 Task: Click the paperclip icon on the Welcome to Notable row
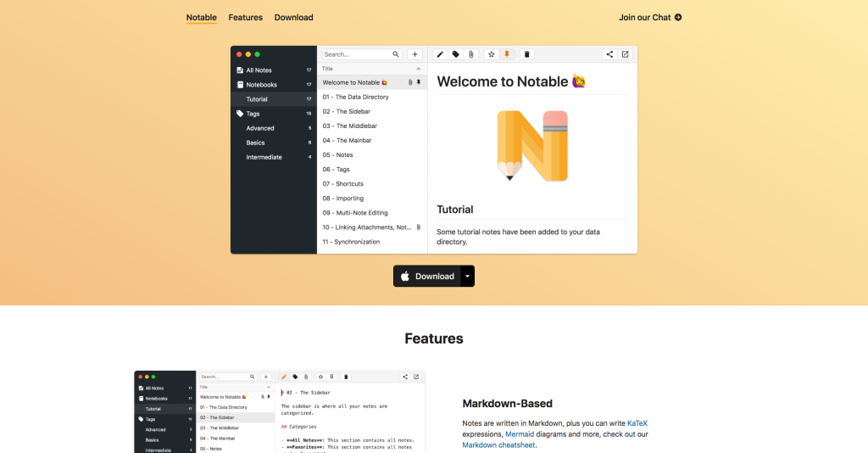pos(410,82)
